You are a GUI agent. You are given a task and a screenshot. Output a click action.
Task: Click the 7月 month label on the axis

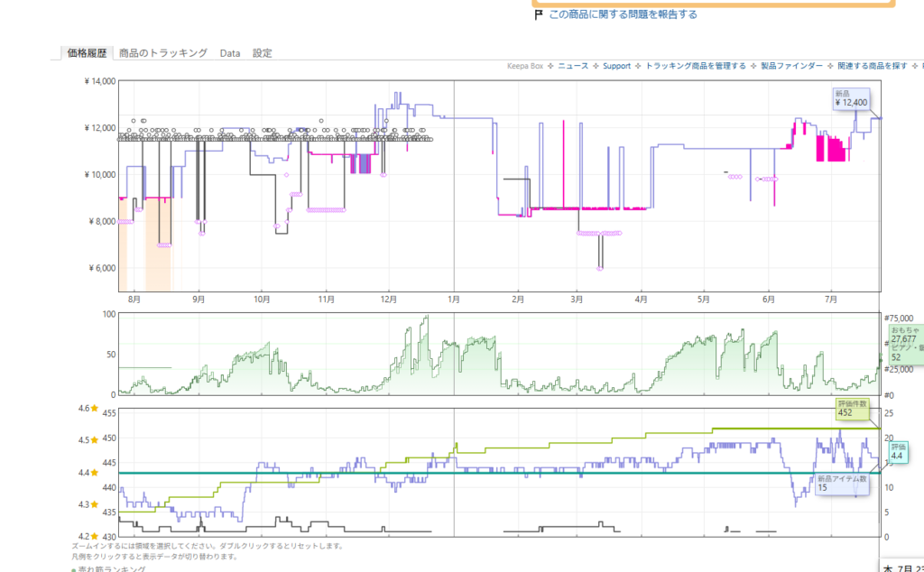click(x=831, y=300)
